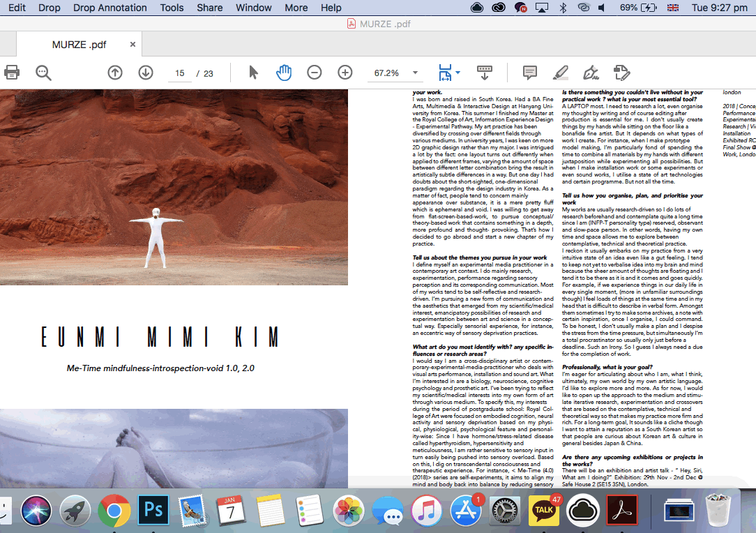Click 'Tell us about the themes' heading

480,257
